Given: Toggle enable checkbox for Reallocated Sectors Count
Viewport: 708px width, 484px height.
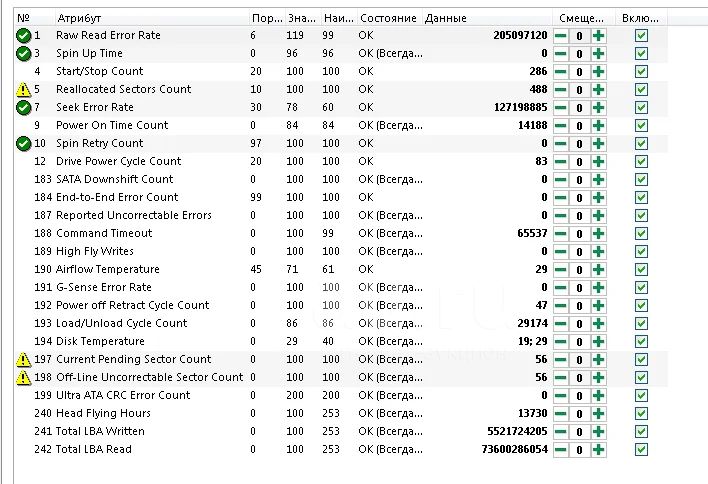Looking at the screenshot, I should pos(641,90).
